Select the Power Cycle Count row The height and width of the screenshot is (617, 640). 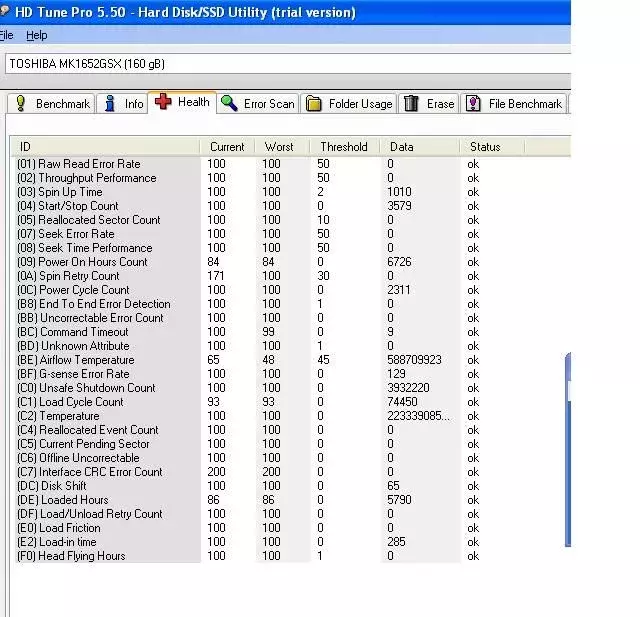pyautogui.click(x=249, y=290)
